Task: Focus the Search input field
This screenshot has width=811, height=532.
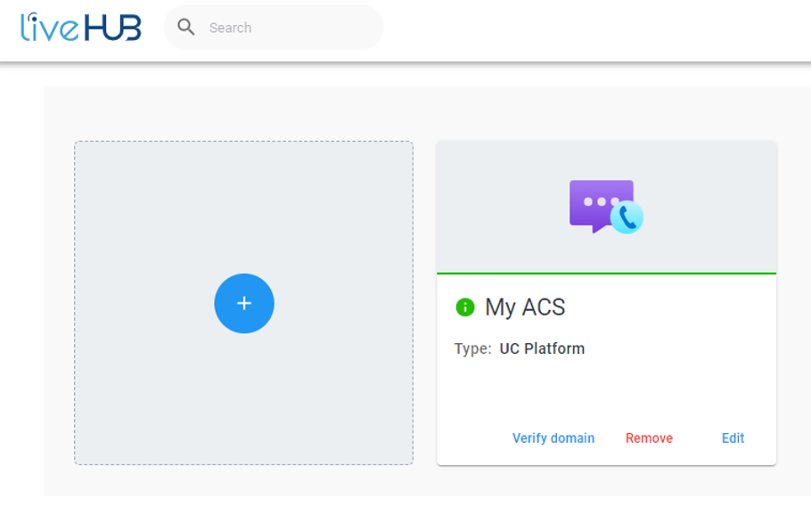Action: tap(274, 28)
